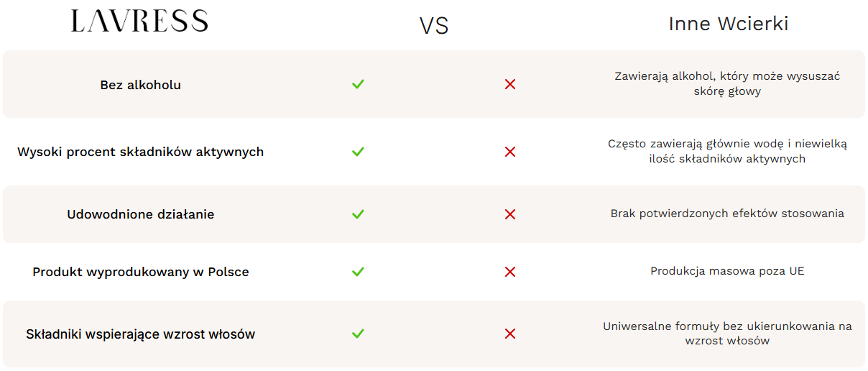Click the Produkcja masowa poza UE text
Viewport: 868px width, 371px height.
coord(727,271)
